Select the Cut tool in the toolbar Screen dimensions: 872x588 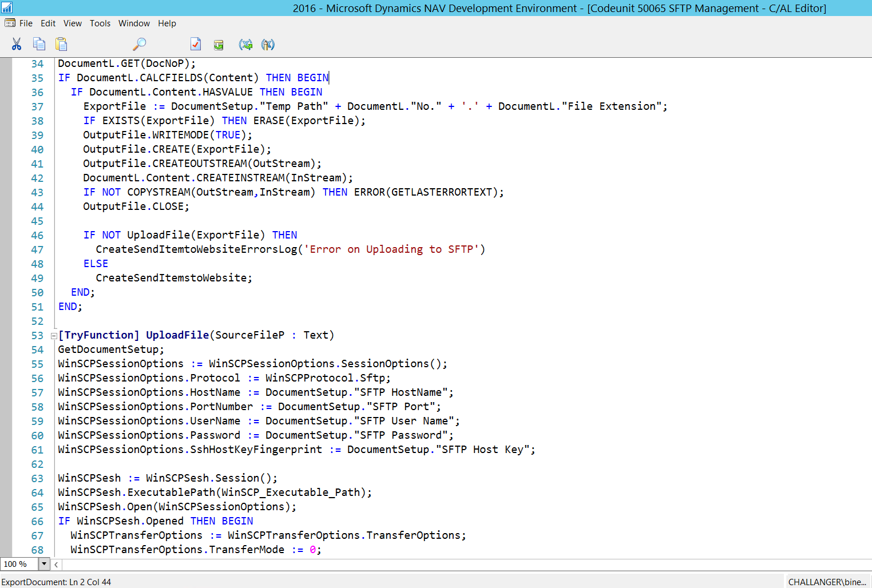tap(17, 44)
